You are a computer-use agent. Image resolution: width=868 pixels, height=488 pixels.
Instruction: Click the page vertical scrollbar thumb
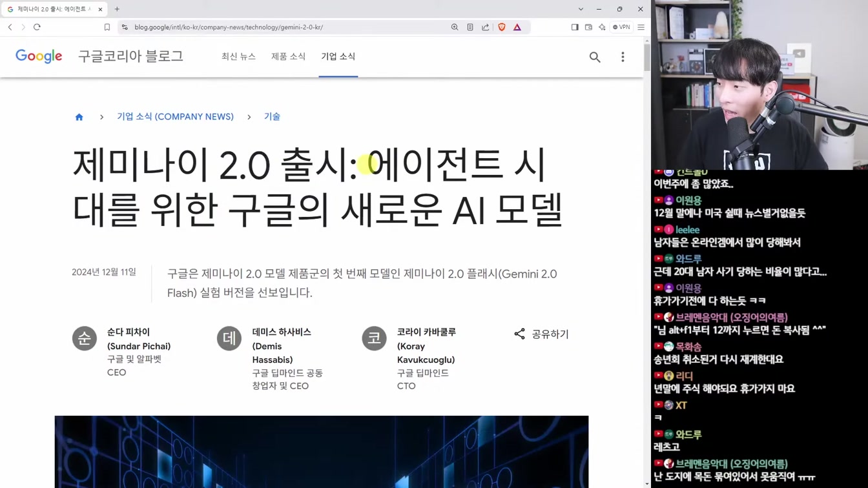[x=647, y=57]
